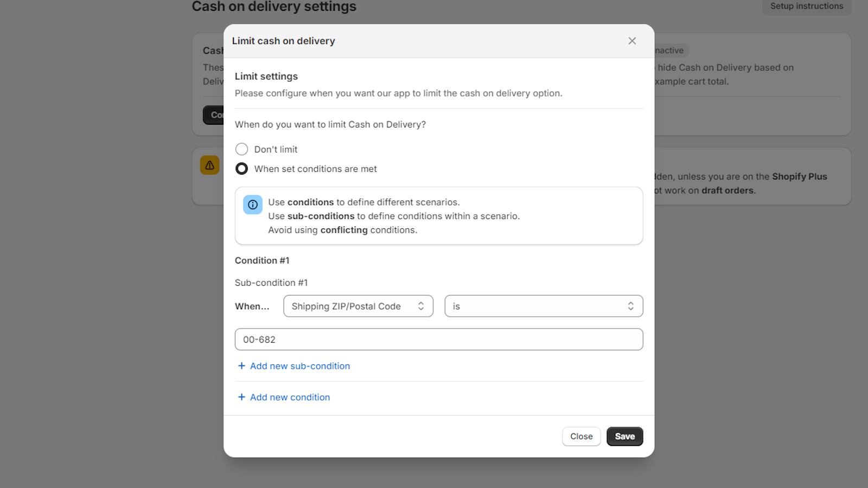Open the Shipping ZIP/Postal Code dropdown
This screenshot has height=488, width=868.
coord(358,306)
